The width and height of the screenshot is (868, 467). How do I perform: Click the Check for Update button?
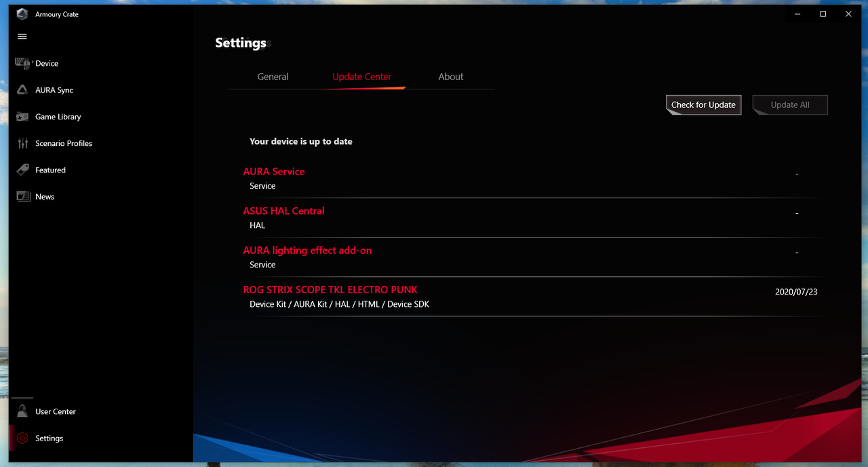703,105
